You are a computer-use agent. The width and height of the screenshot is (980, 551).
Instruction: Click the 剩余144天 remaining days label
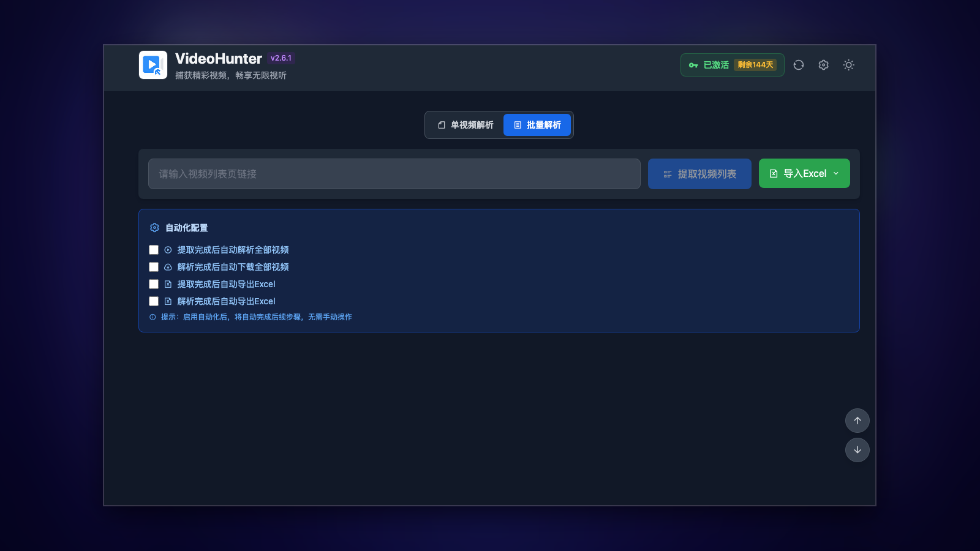coord(755,65)
